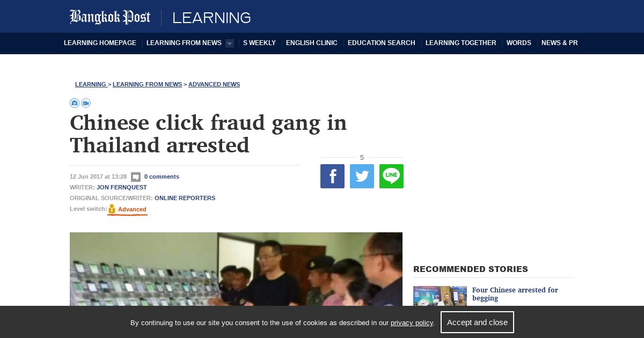View the 0 comments link
644x338 pixels.
162,177
